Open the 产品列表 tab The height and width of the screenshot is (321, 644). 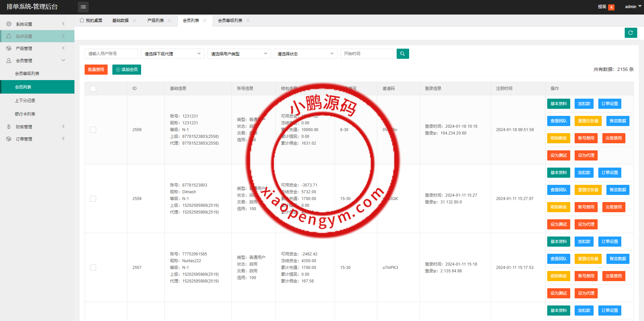tap(157, 20)
